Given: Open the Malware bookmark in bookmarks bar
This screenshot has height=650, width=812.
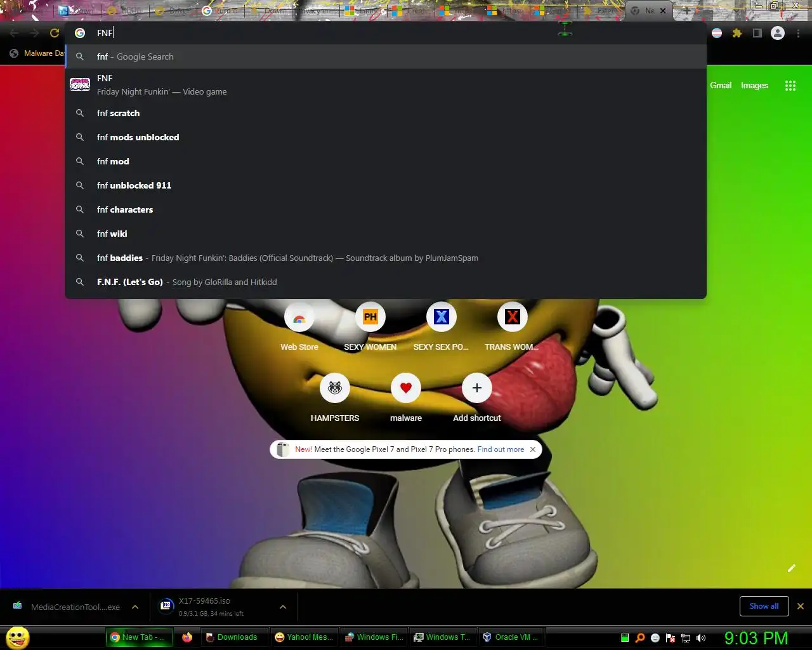Looking at the screenshot, I should pos(37,53).
